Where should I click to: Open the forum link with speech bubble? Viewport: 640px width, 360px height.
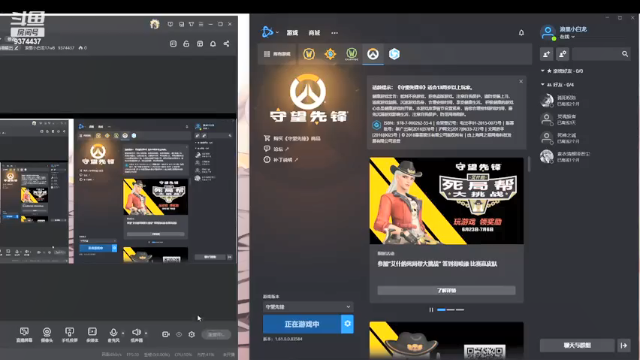tap(276, 149)
